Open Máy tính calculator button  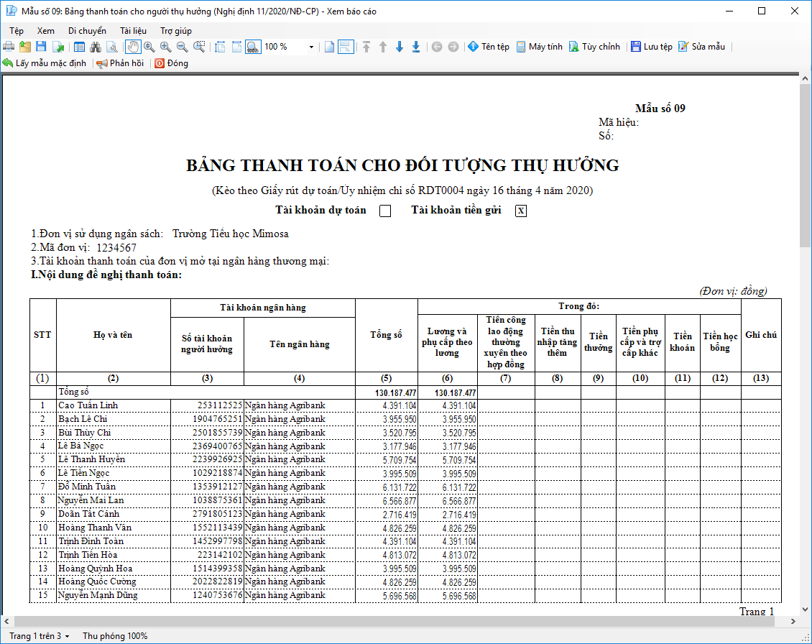tap(539, 47)
